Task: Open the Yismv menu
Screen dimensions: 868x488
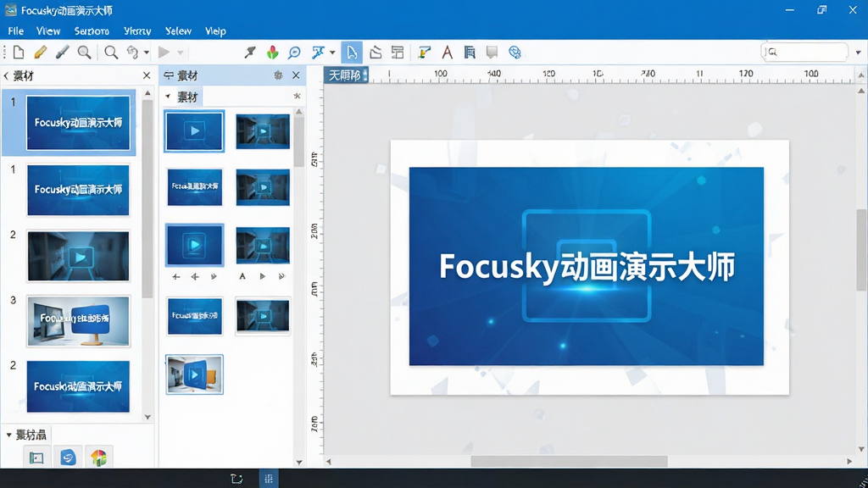Action: click(137, 31)
